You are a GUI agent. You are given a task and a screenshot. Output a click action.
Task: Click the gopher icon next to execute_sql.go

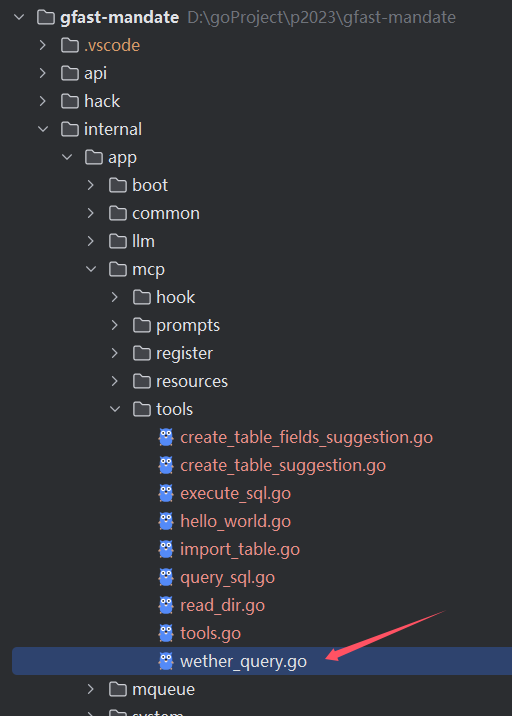click(166, 493)
